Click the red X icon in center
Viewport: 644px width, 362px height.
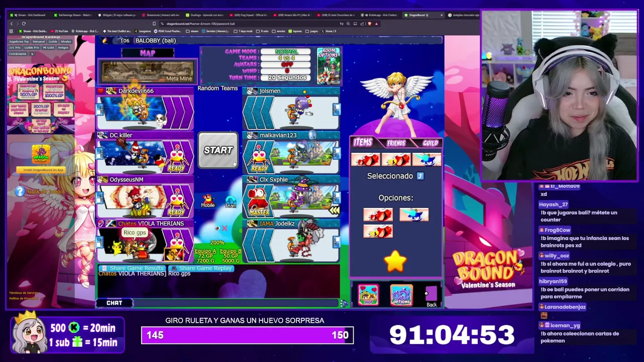point(224,228)
